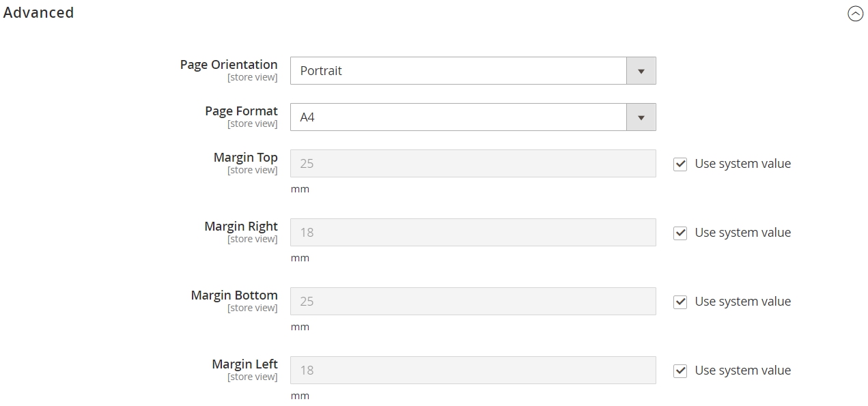
Task: Click the Use system value text beside Margin Left
Action: tap(742, 371)
